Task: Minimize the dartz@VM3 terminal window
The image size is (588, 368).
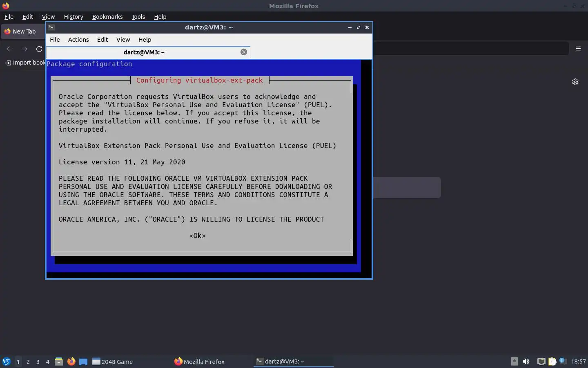Action: pos(350,27)
